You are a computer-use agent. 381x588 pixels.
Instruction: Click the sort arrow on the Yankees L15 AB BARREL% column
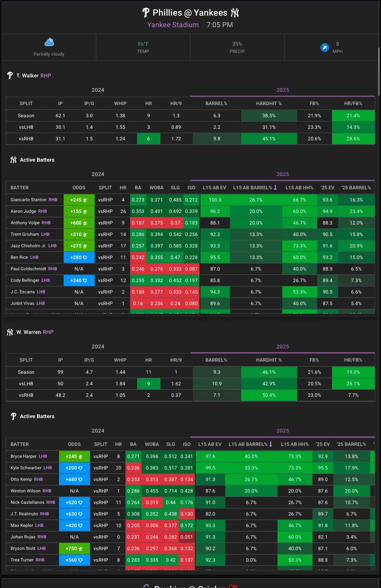[276, 187]
